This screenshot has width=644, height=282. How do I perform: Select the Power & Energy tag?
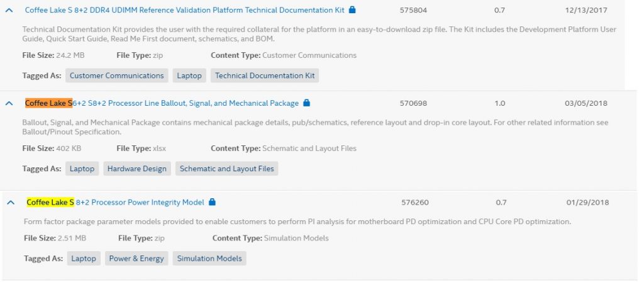coord(136,259)
